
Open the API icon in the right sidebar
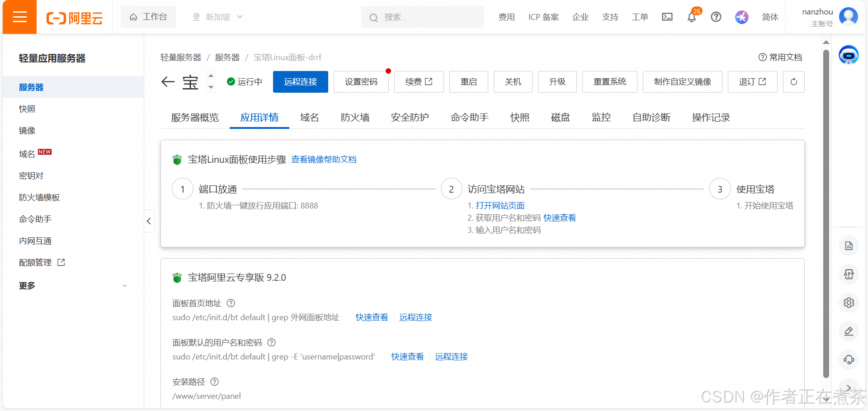[849, 274]
